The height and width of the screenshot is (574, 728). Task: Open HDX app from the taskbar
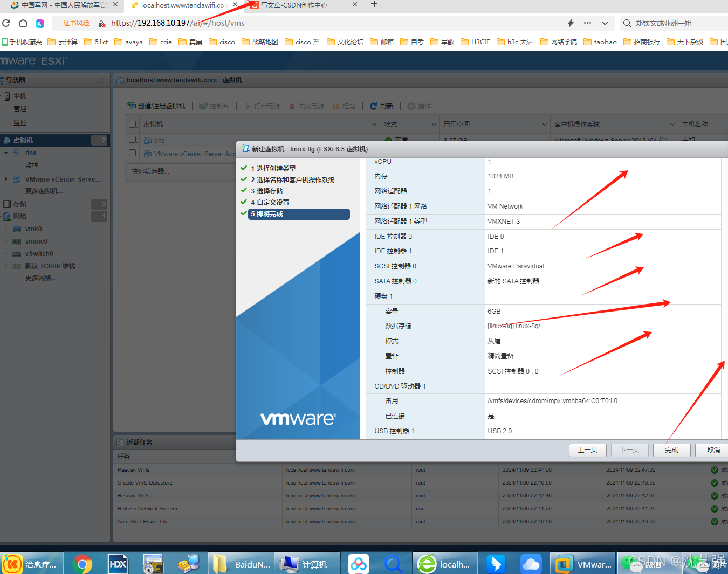118,564
